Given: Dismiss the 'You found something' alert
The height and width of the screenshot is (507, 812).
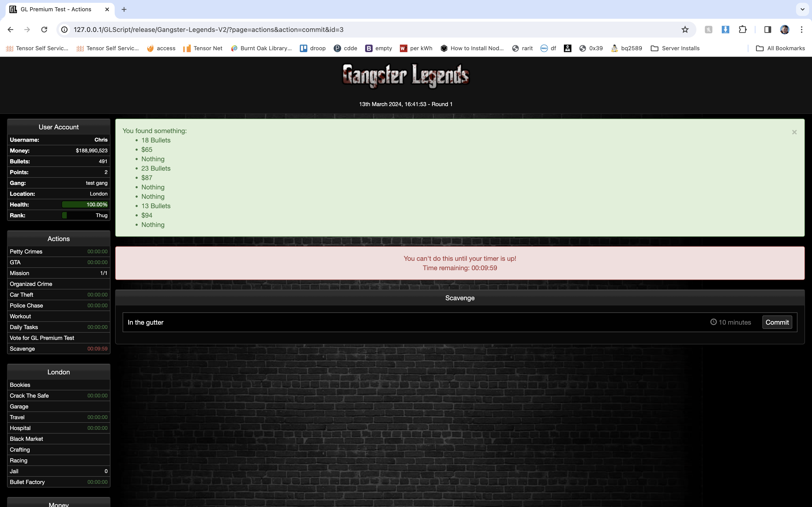Looking at the screenshot, I should (794, 132).
